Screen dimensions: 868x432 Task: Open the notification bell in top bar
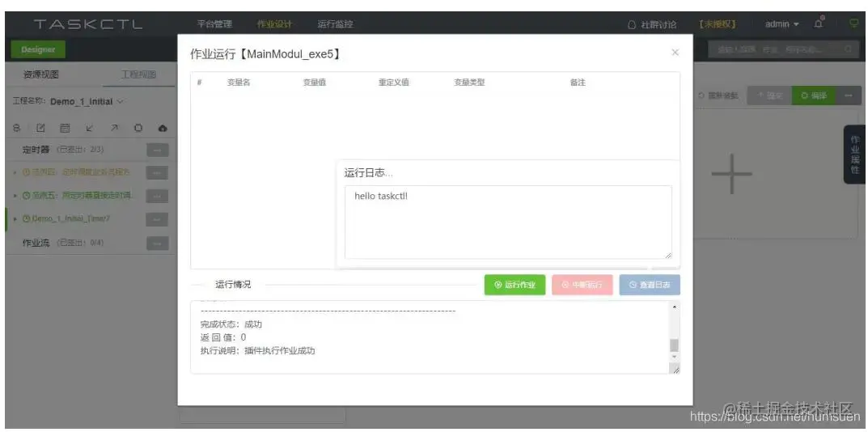click(x=819, y=23)
